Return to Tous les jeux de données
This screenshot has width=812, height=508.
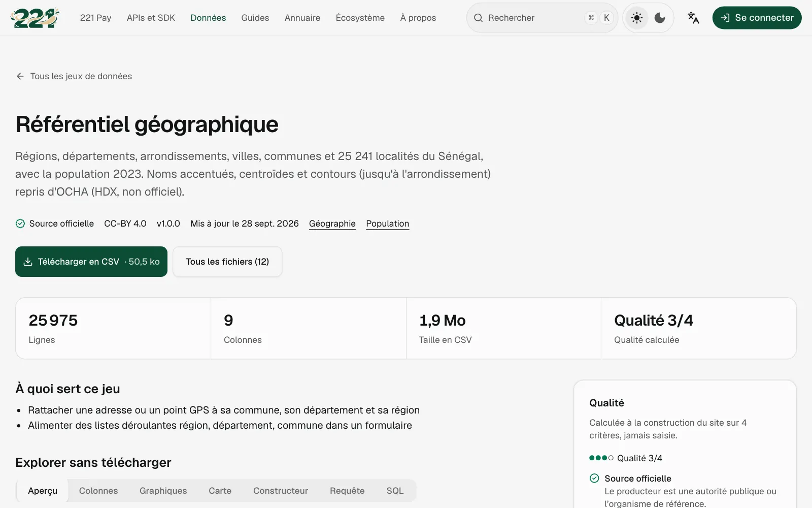pos(81,76)
